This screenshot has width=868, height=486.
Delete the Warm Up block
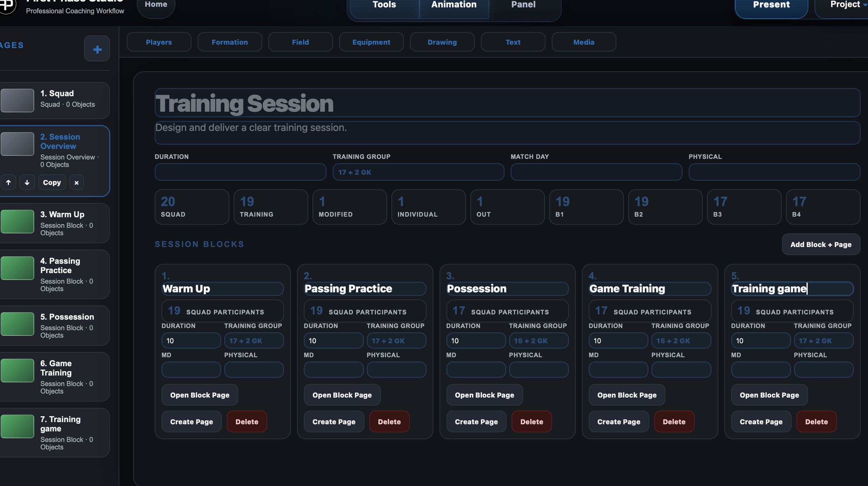247,421
